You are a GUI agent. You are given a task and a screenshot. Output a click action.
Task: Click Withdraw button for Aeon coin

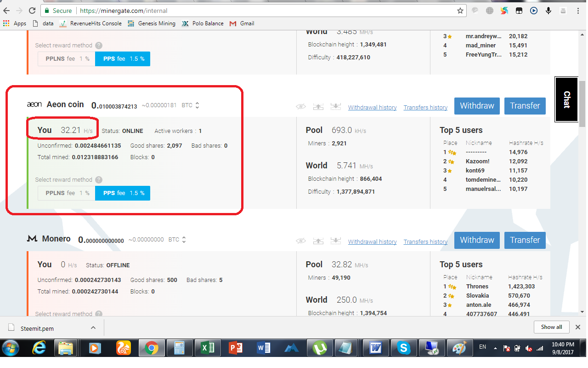[x=477, y=106]
